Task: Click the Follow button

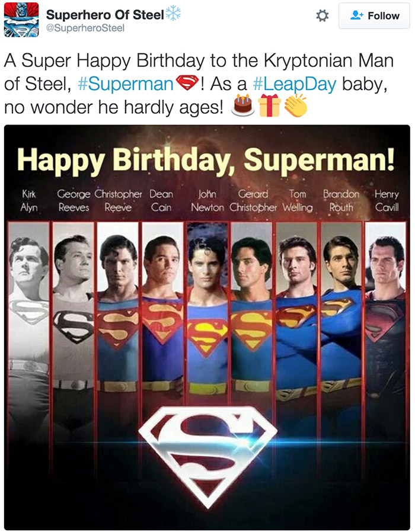Action: click(373, 16)
